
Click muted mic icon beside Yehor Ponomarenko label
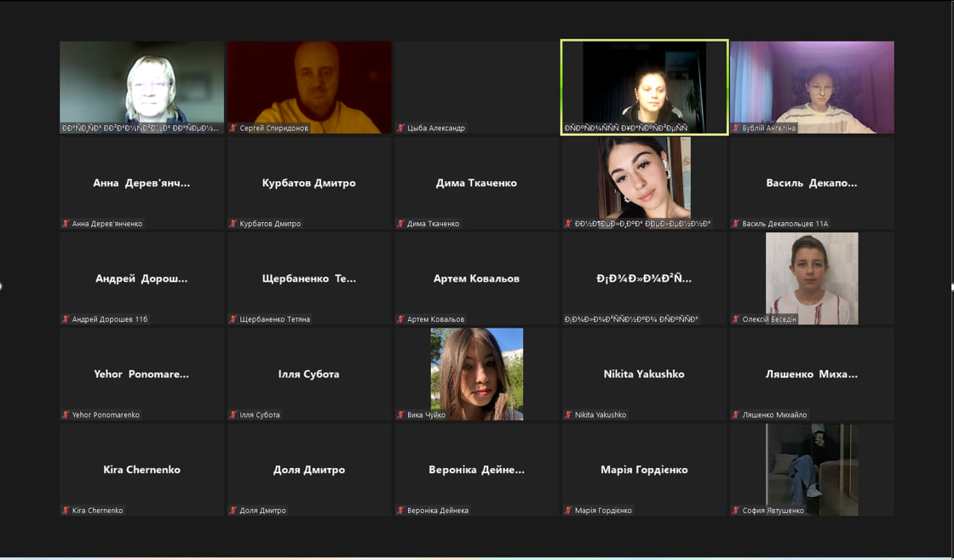pos(66,414)
